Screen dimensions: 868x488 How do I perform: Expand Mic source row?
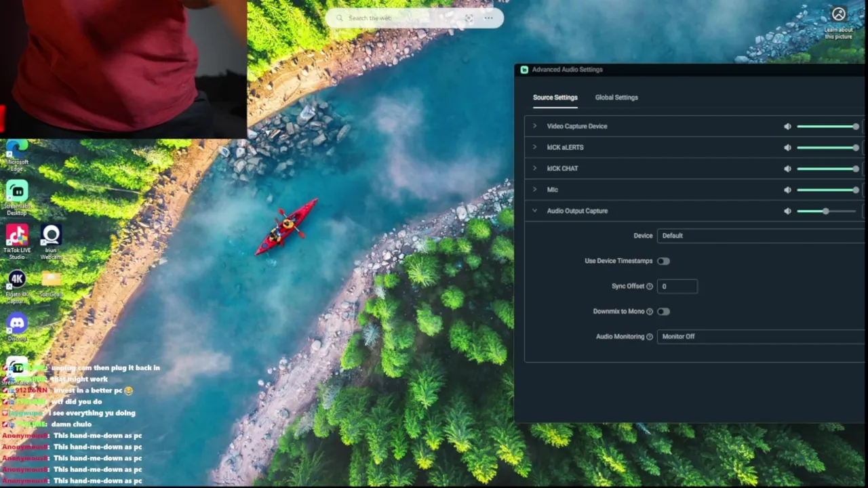(x=534, y=190)
